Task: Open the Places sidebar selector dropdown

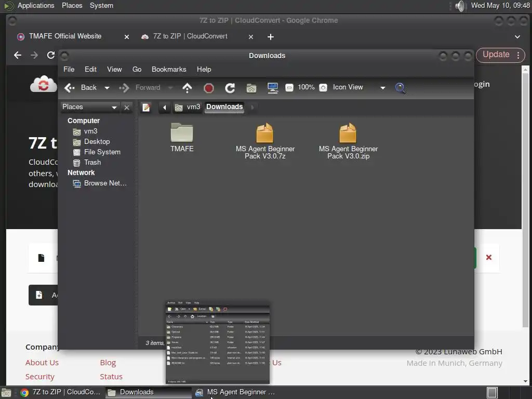Action: pyautogui.click(x=90, y=107)
